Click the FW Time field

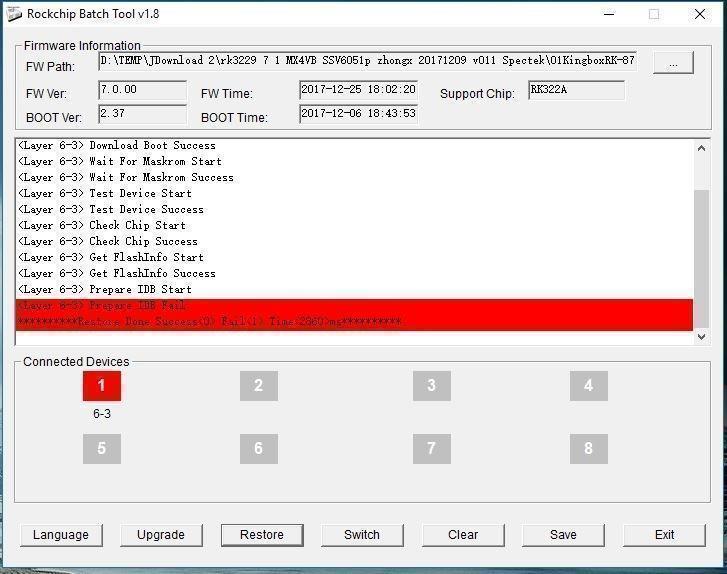click(358, 90)
